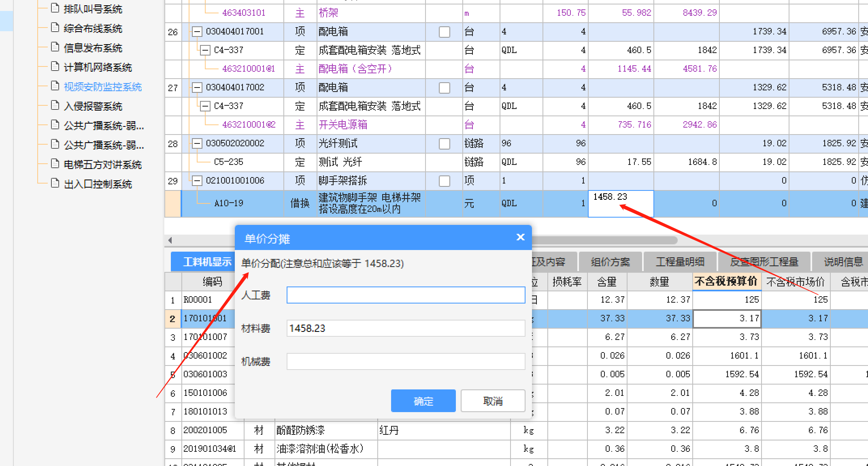Check the checkbox on row 26 配电箱

tap(444, 32)
